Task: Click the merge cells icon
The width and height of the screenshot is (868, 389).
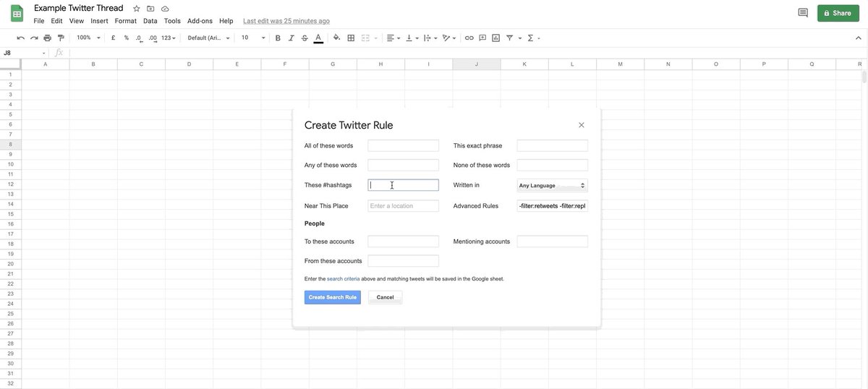Action: tap(365, 38)
